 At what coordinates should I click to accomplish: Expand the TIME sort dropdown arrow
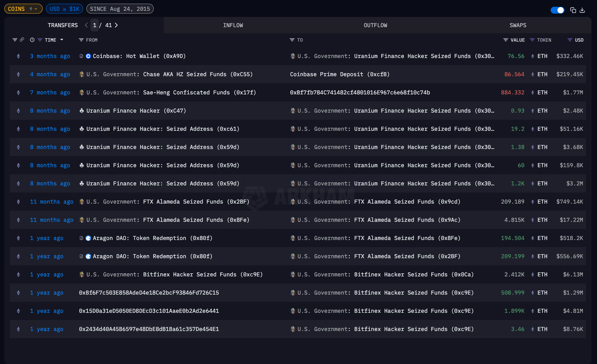point(62,40)
